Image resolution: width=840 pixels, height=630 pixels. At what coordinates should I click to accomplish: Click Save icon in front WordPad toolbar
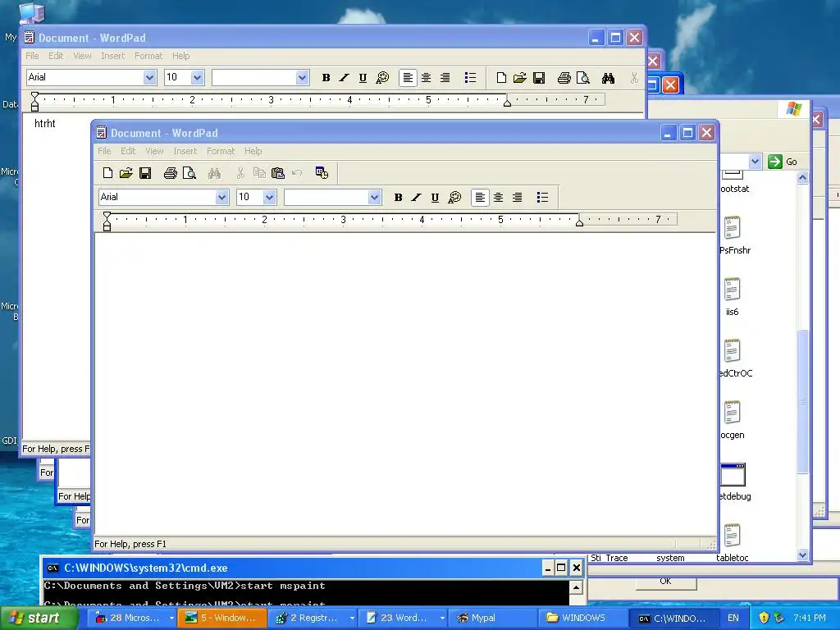(145, 173)
